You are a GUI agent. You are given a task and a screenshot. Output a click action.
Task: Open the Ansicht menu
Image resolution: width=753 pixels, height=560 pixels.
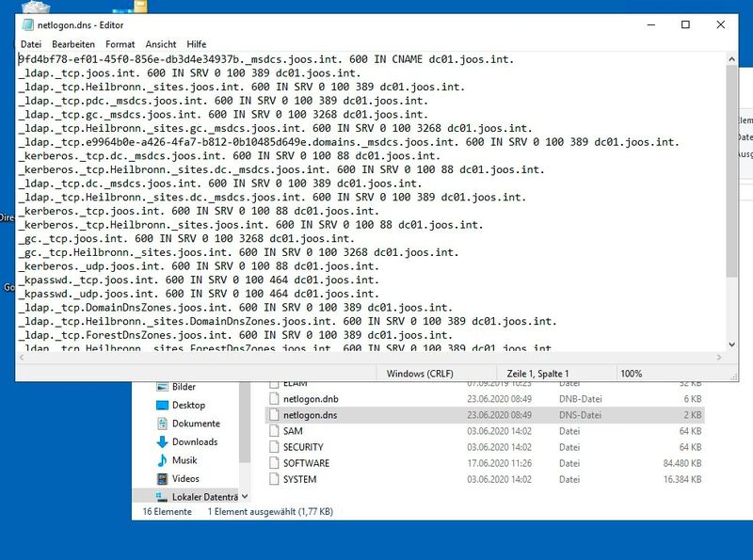click(159, 42)
